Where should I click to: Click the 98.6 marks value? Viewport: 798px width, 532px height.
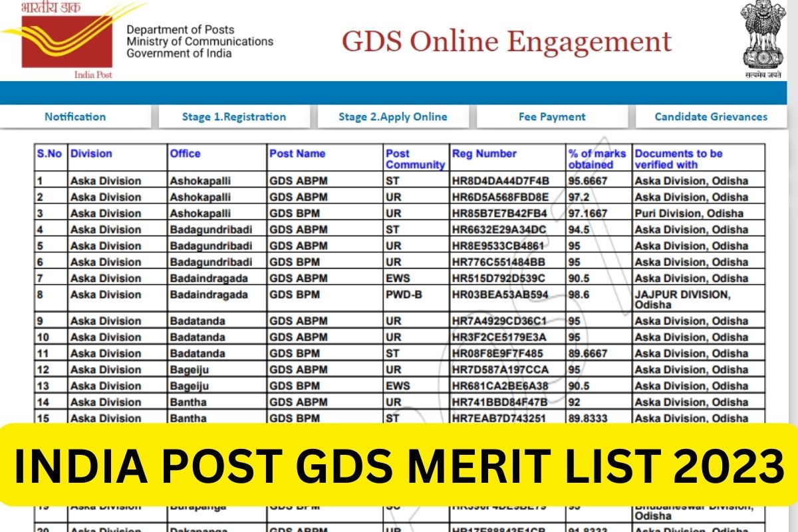pos(579,295)
